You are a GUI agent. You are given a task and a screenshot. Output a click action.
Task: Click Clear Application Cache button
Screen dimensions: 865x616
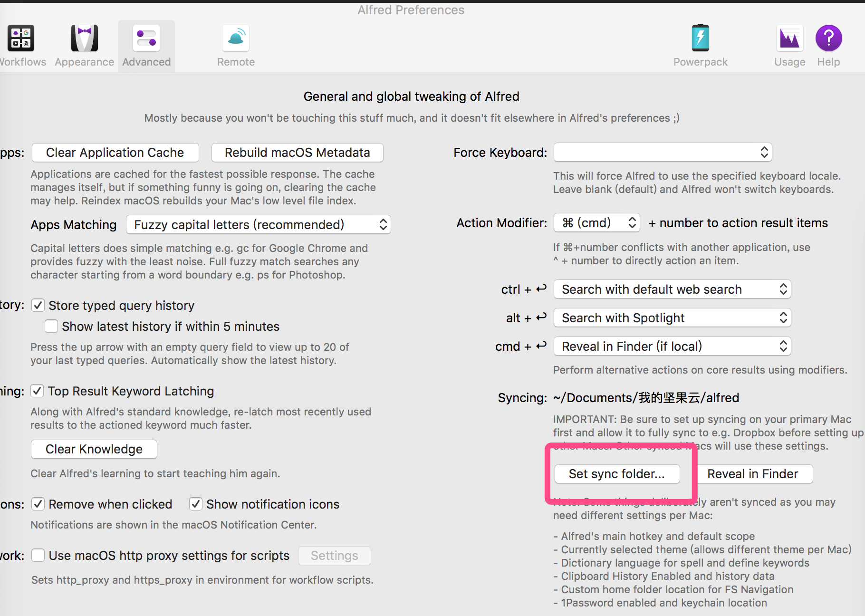click(x=115, y=153)
